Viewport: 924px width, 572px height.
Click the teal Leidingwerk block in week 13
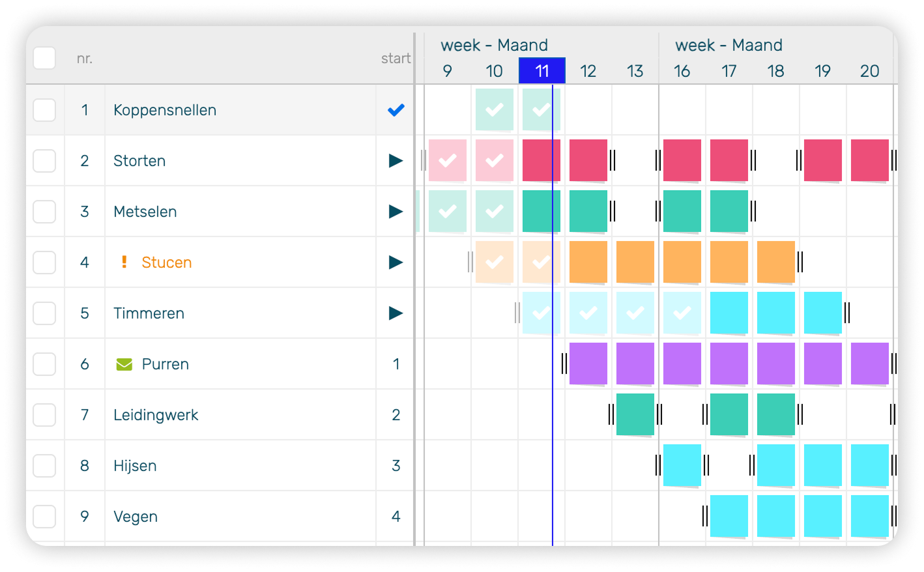[635, 414]
